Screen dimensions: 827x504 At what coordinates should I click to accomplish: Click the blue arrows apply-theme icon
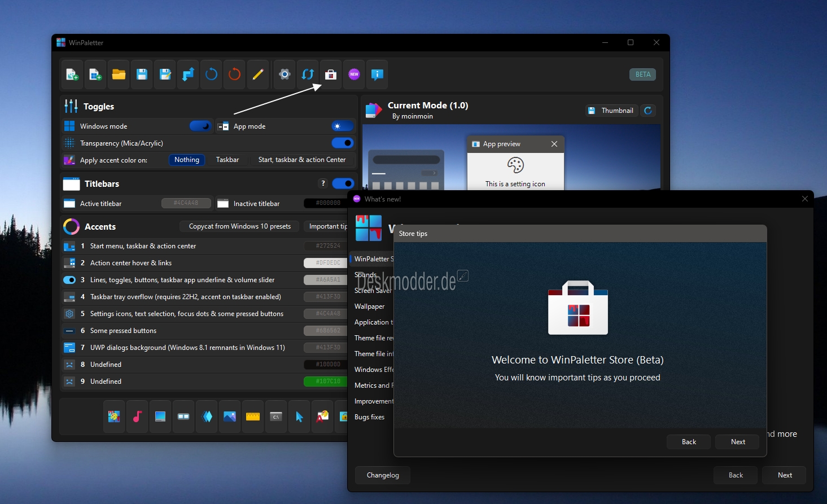click(x=188, y=74)
